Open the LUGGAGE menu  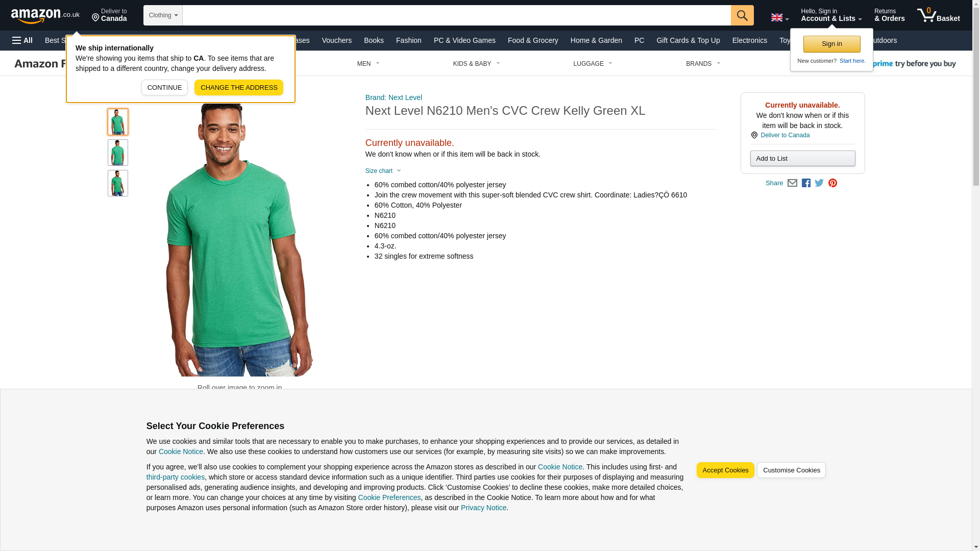(593, 64)
